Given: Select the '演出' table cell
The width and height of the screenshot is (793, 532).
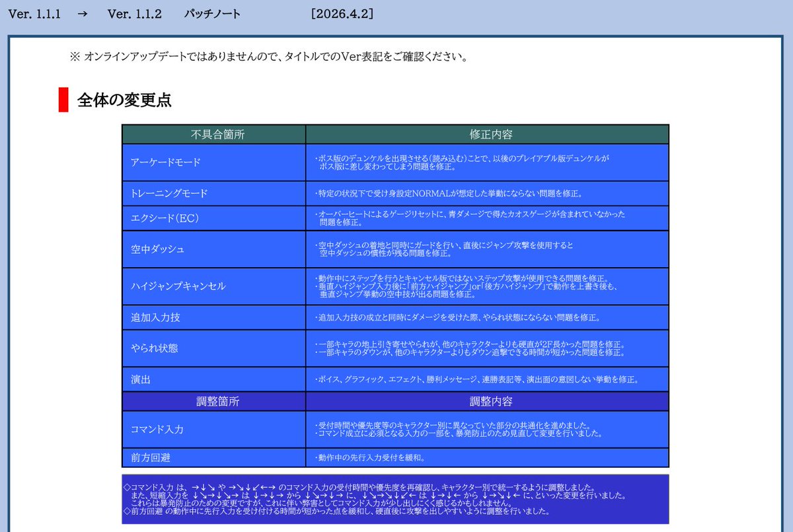Looking at the screenshot, I should pyautogui.click(x=214, y=379).
